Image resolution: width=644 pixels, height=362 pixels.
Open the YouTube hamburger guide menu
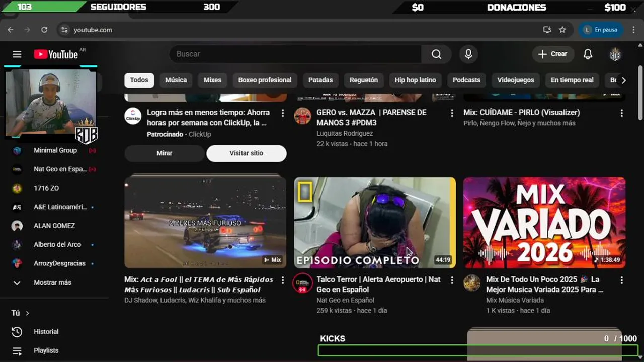17,54
